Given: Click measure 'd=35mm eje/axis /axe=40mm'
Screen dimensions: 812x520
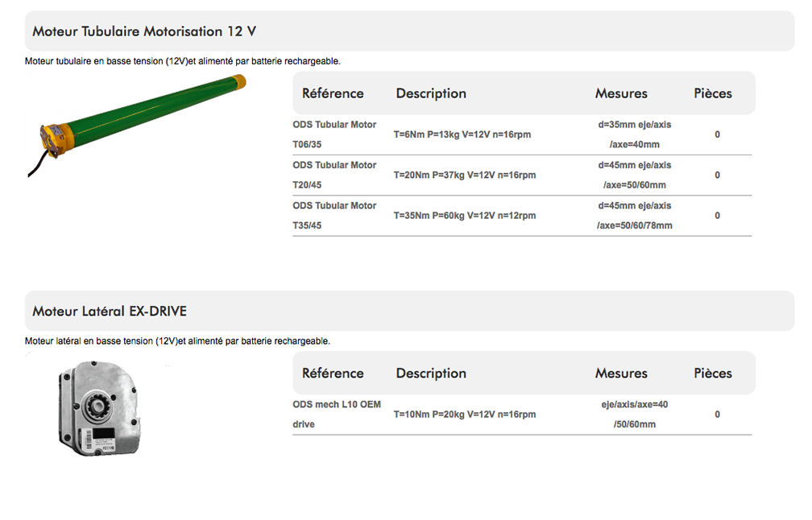Looking at the screenshot, I should (x=635, y=134).
